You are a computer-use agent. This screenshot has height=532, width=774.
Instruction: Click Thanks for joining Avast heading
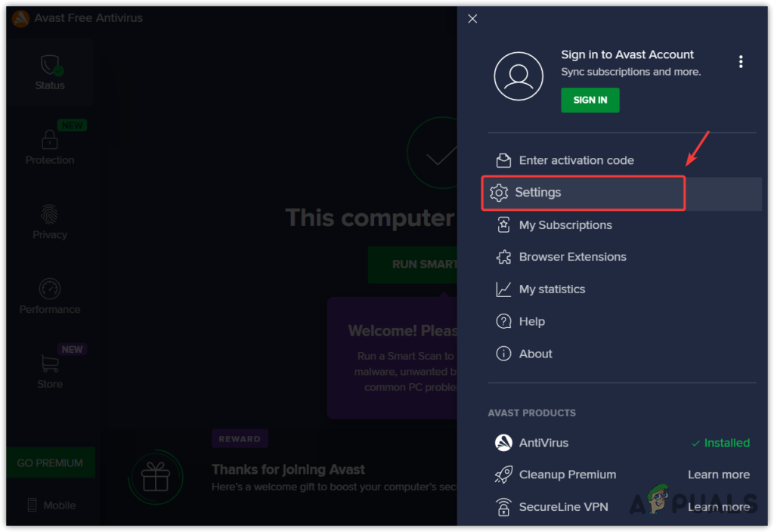point(288,469)
